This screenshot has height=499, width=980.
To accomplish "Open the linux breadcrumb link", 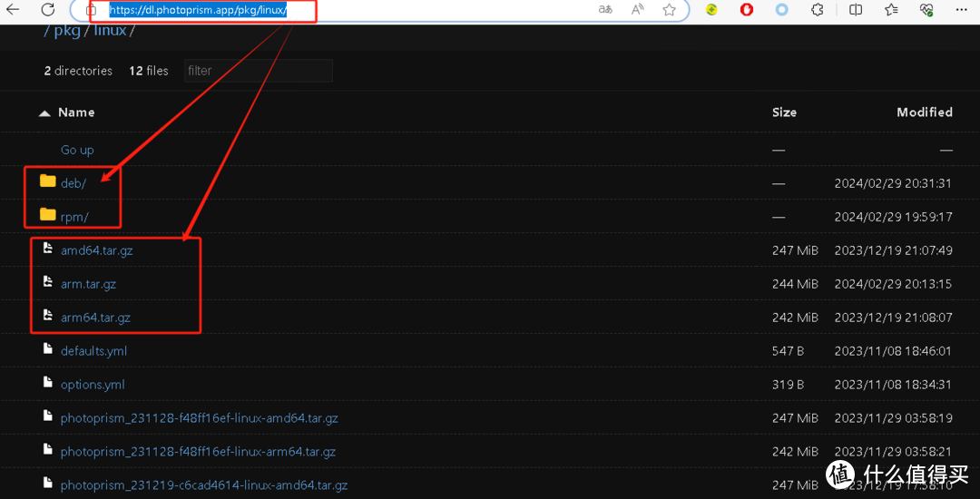I will tap(110, 30).
